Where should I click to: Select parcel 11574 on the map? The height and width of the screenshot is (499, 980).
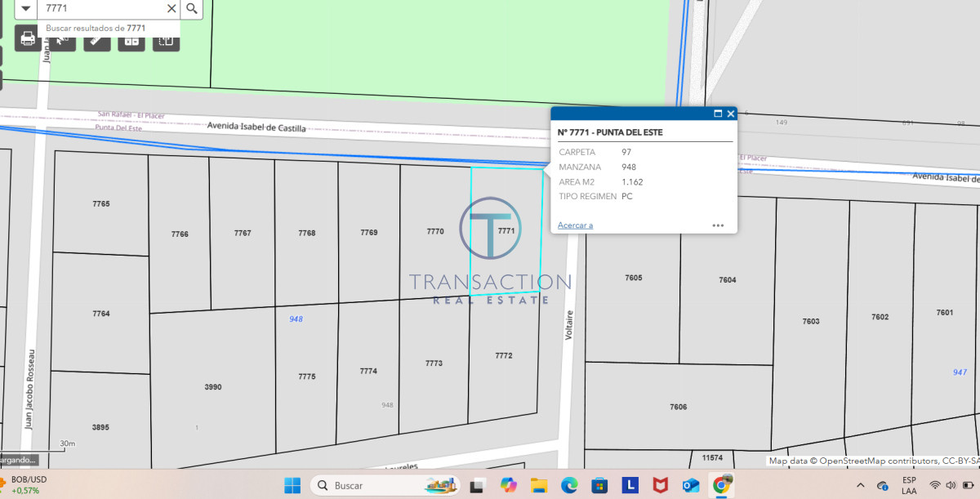click(x=712, y=458)
